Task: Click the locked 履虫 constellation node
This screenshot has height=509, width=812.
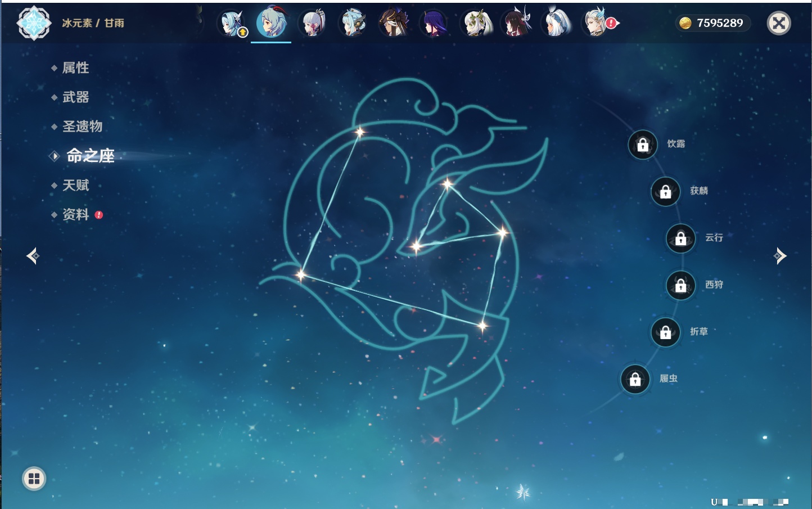Action: click(x=635, y=380)
